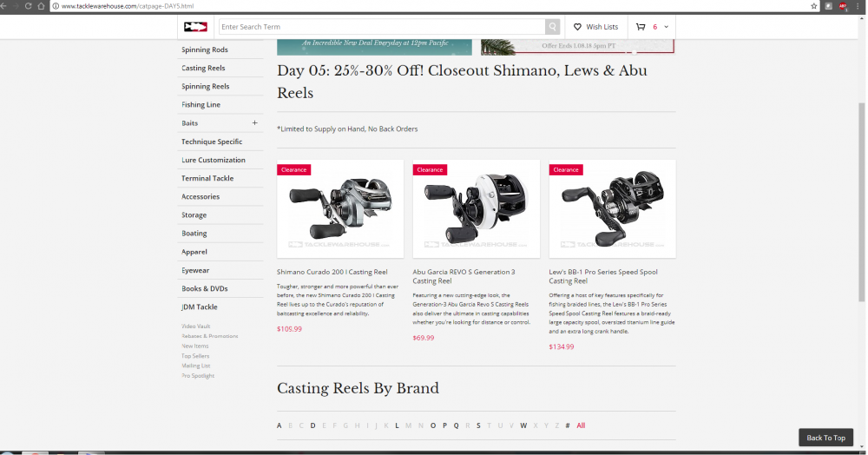Filter brands by letter P
This screenshot has width=868, height=455.
(x=444, y=425)
